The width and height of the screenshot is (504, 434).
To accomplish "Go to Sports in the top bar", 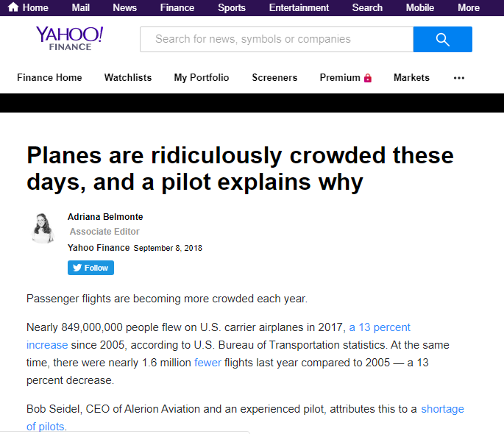I will point(232,7).
